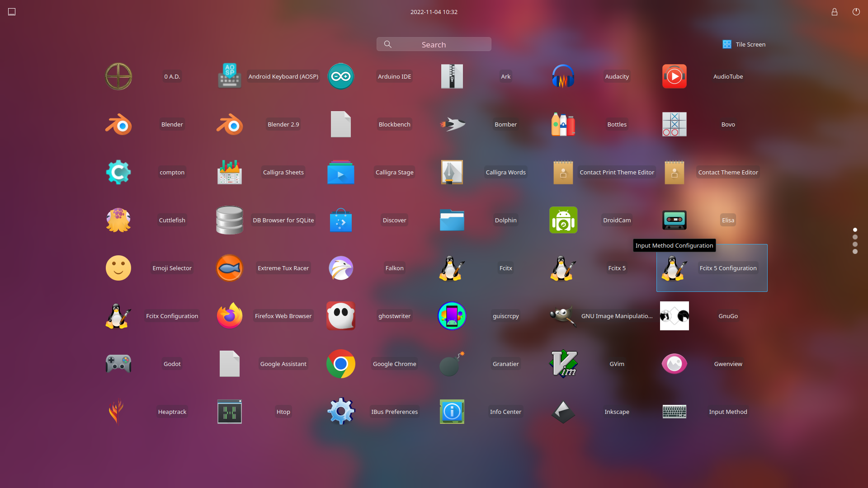This screenshot has height=488, width=868.
Task: Open the guiscrcpy phone icon
Action: click(x=452, y=316)
